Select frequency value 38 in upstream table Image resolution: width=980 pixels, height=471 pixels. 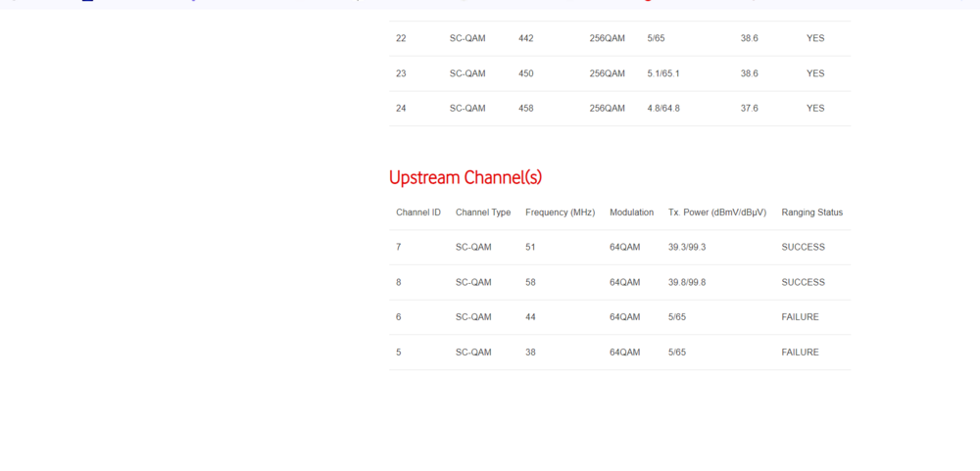click(530, 353)
